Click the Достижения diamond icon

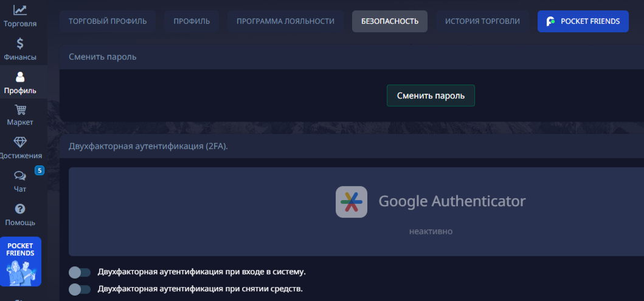(20, 142)
